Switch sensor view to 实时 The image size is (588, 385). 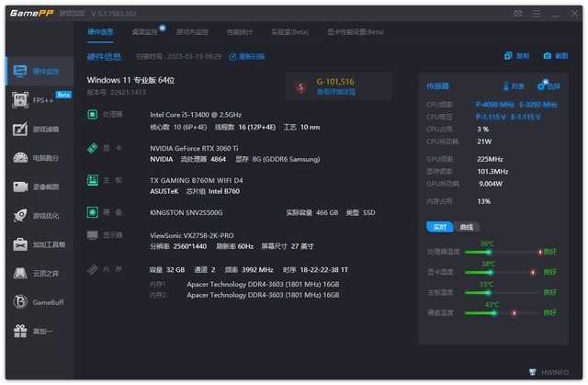pyautogui.click(x=438, y=227)
